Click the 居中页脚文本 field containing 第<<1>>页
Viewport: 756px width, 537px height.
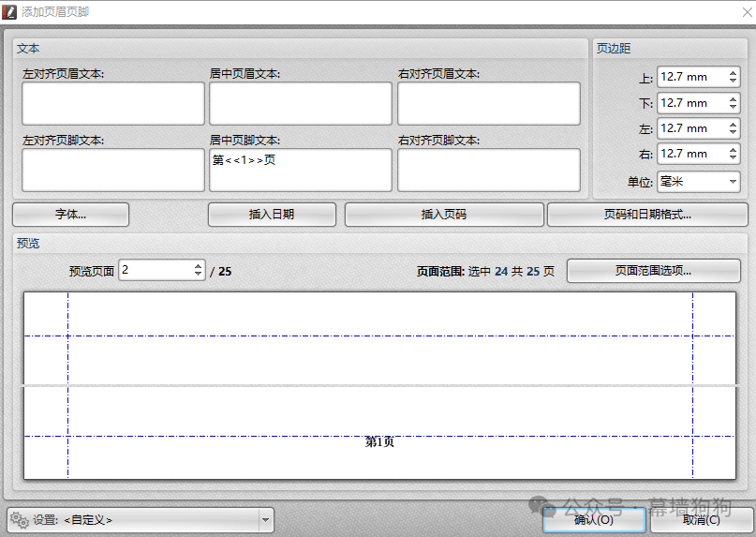(300, 170)
